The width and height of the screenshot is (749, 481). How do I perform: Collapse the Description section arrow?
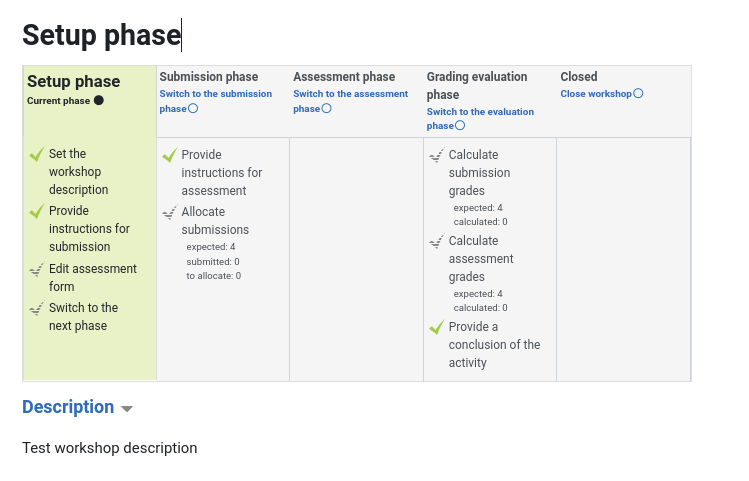point(127,409)
